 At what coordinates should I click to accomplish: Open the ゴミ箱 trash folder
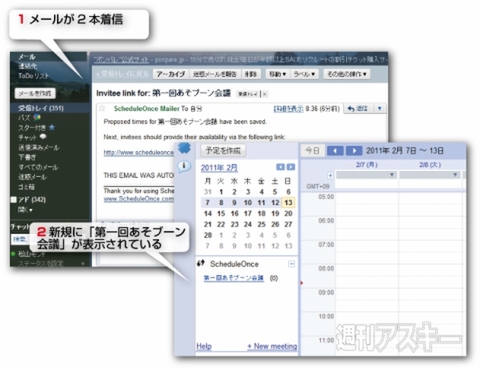26,187
